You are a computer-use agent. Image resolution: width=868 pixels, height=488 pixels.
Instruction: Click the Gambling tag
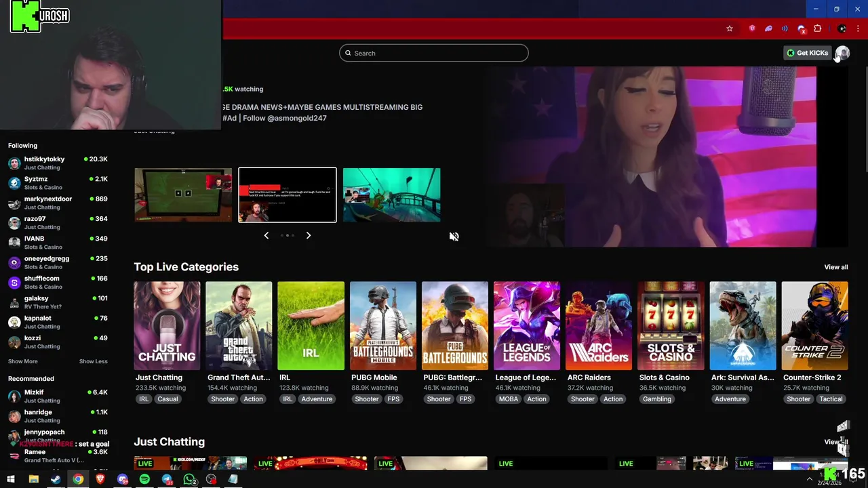[x=657, y=399]
